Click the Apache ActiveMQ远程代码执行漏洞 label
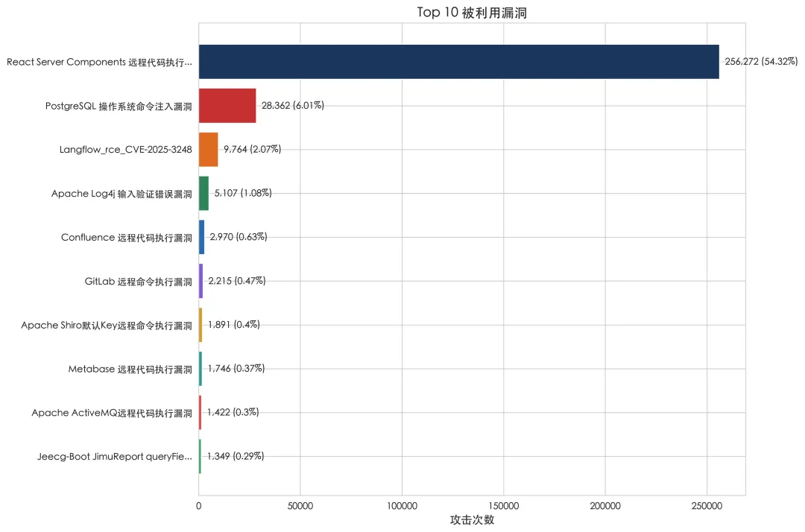This screenshot has width=805, height=532. (111, 413)
